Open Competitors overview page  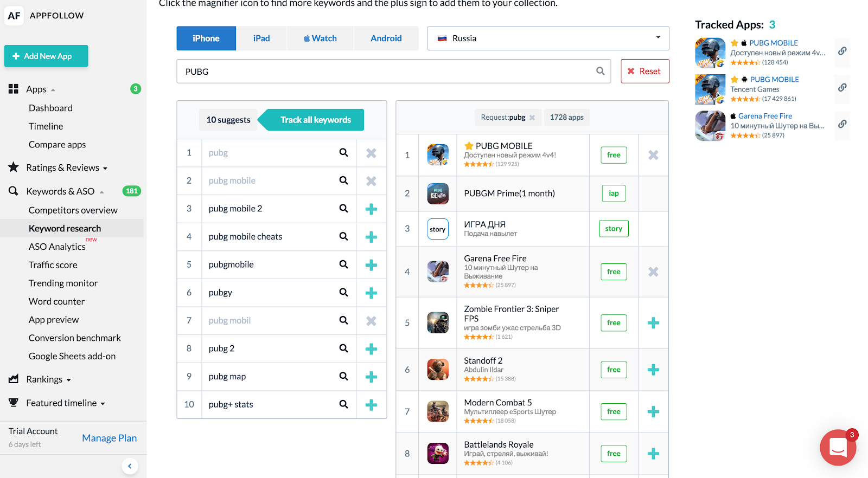click(x=73, y=210)
